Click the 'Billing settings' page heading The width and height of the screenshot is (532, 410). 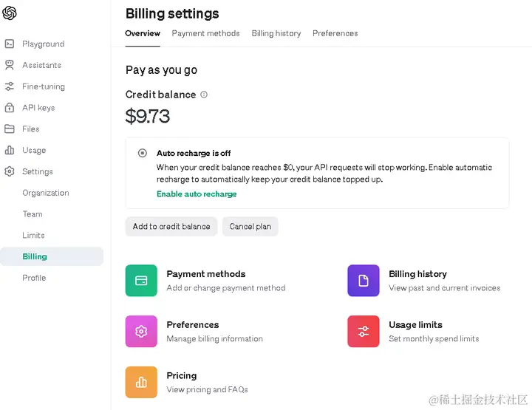coord(172,13)
